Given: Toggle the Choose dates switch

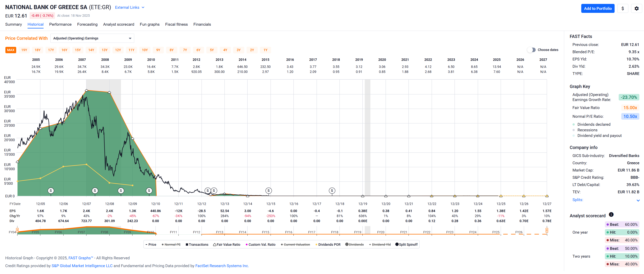Looking at the screenshot, I should (x=532, y=50).
